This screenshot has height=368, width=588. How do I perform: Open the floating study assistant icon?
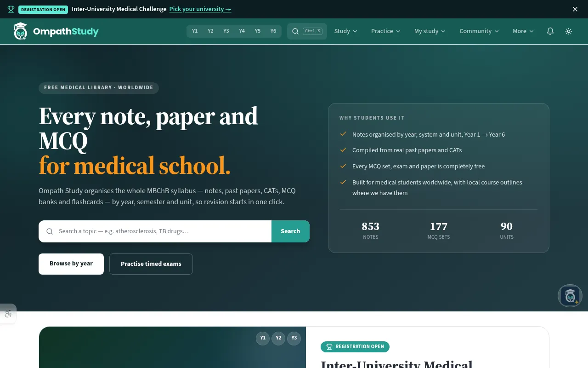pyautogui.click(x=570, y=296)
